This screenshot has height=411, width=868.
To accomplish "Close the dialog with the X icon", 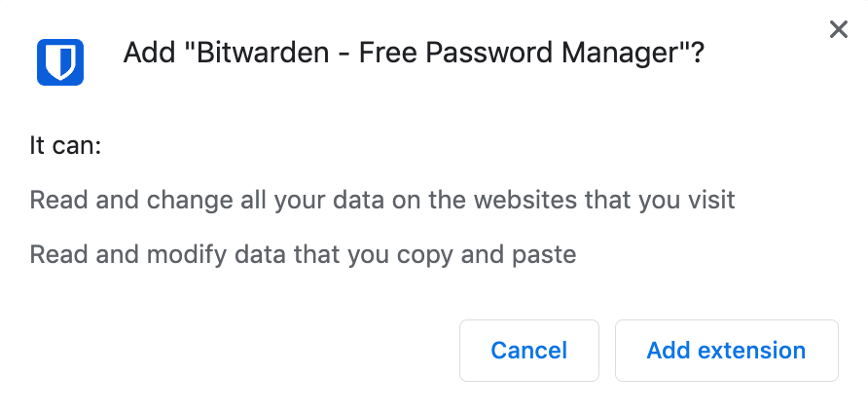I will click(838, 30).
